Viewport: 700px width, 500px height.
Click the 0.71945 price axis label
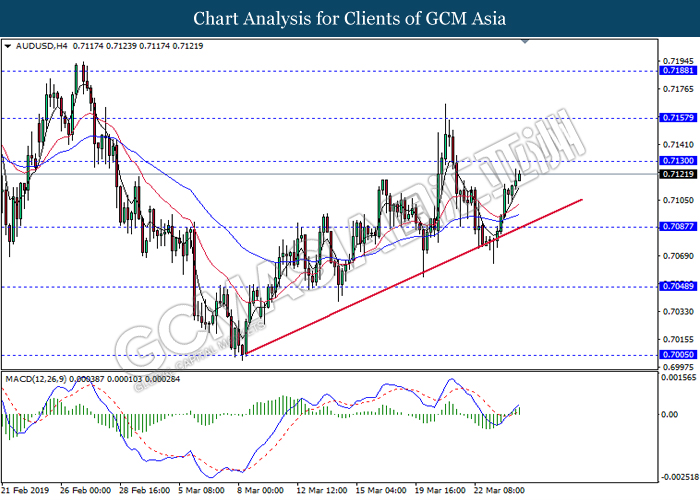pyautogui.click(x=679, y=60)
